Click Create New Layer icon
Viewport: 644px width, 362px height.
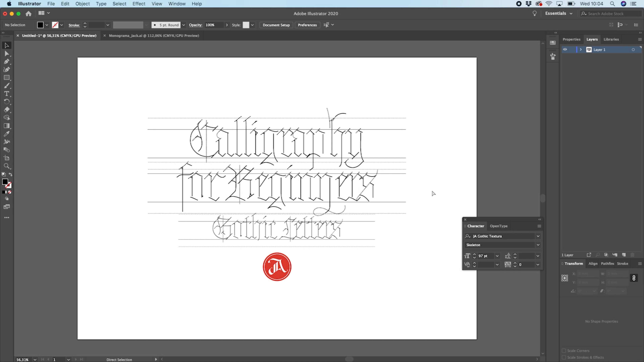coord(624,255)
